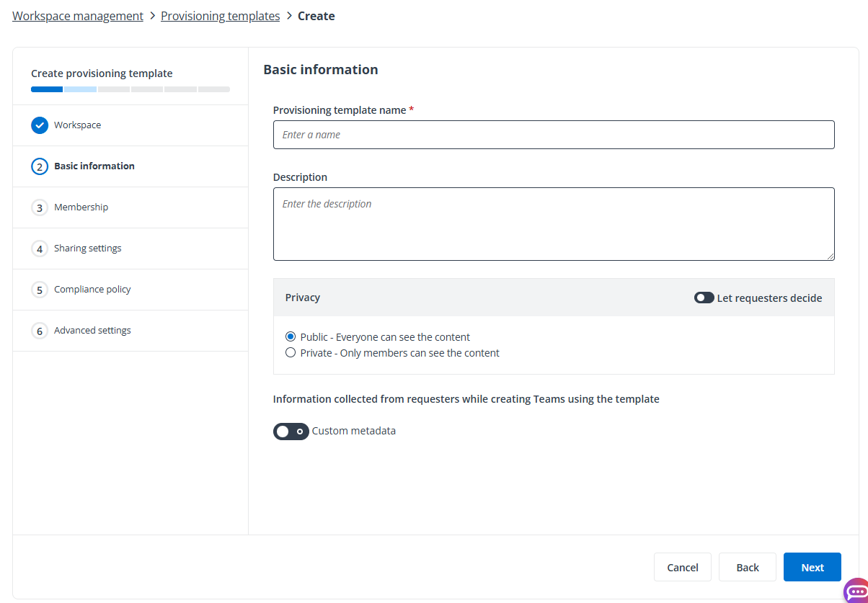Select the Public privacy option

click(291, 336)
